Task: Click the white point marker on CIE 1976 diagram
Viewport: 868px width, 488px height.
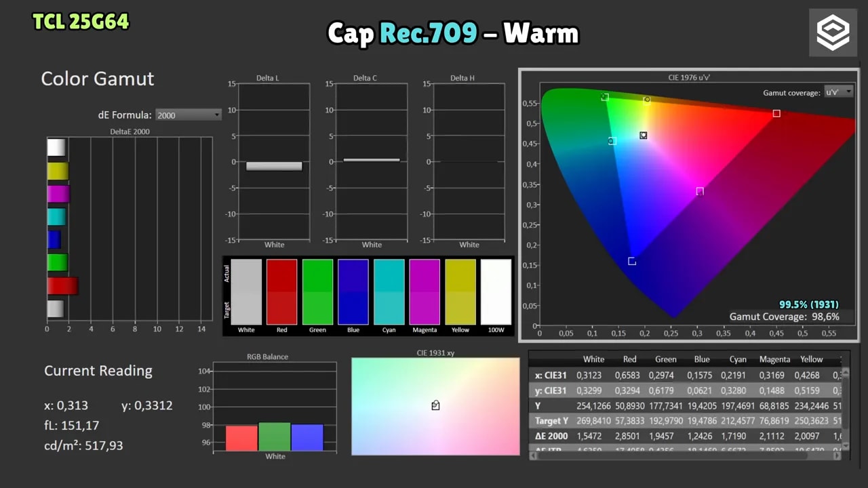Action: (x=644, y=136)
